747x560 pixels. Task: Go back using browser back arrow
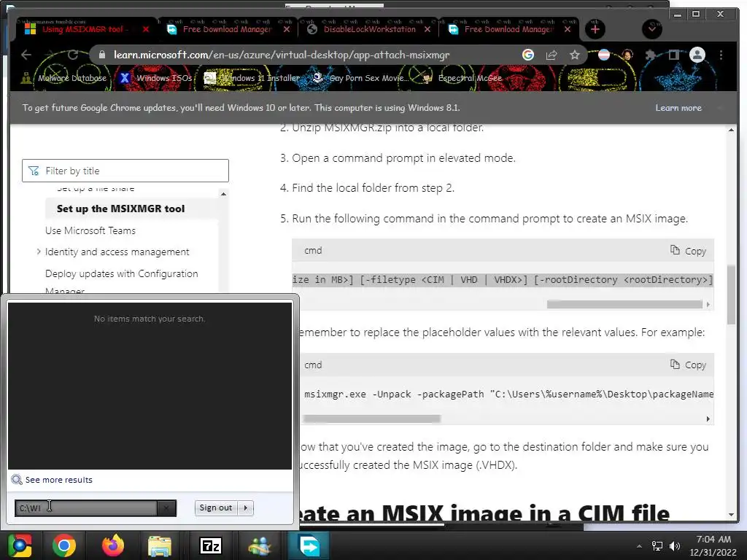pyautogui.click(x=26, y=55)
